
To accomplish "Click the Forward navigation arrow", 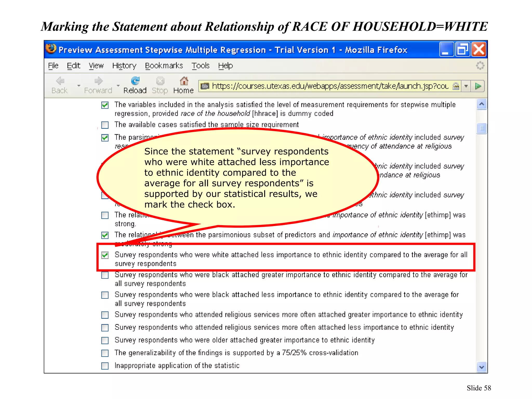I will click(98, 81).
